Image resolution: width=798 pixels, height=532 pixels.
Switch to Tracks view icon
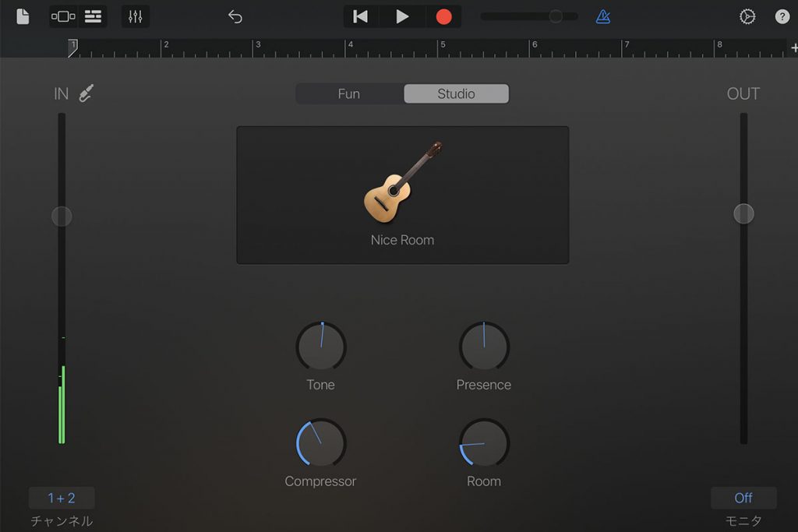click(x=93, y=17)
